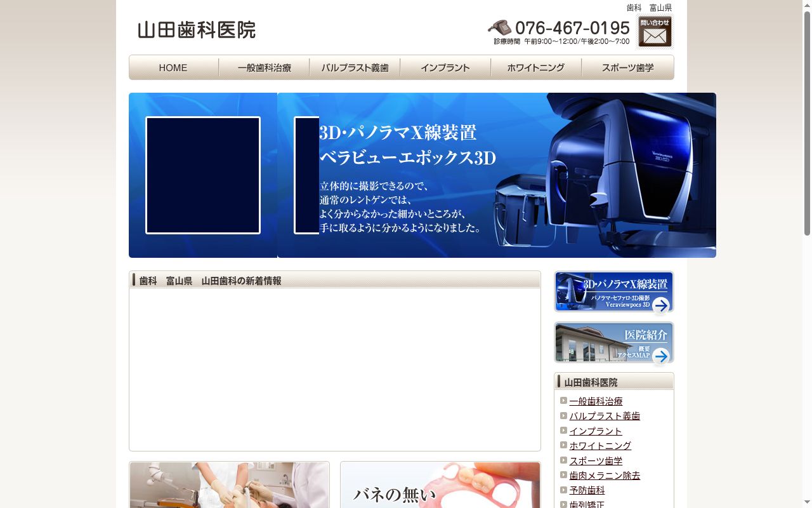Click the バネの無い denture image card
The image size is (812, 508).
[x=440, y=485]
